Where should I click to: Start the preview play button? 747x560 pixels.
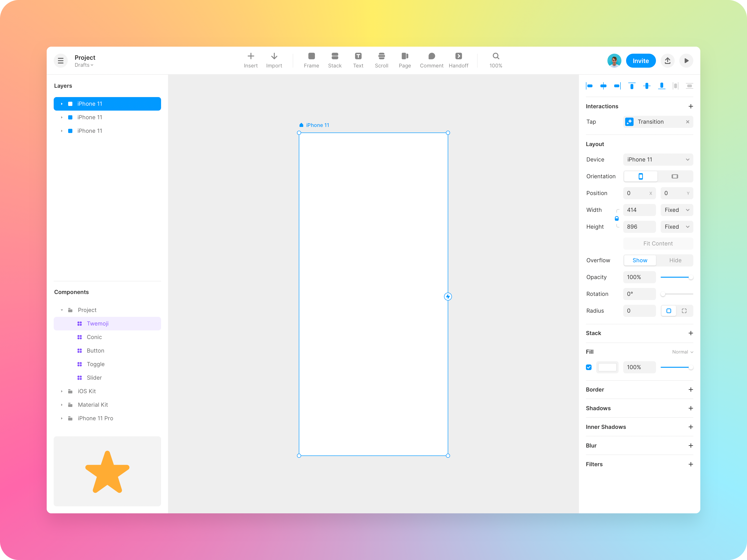click(x=686, y=61)
